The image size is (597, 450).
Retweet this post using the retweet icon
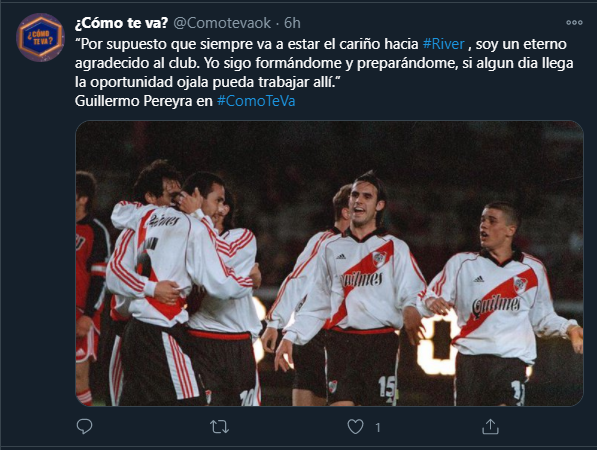219,427
